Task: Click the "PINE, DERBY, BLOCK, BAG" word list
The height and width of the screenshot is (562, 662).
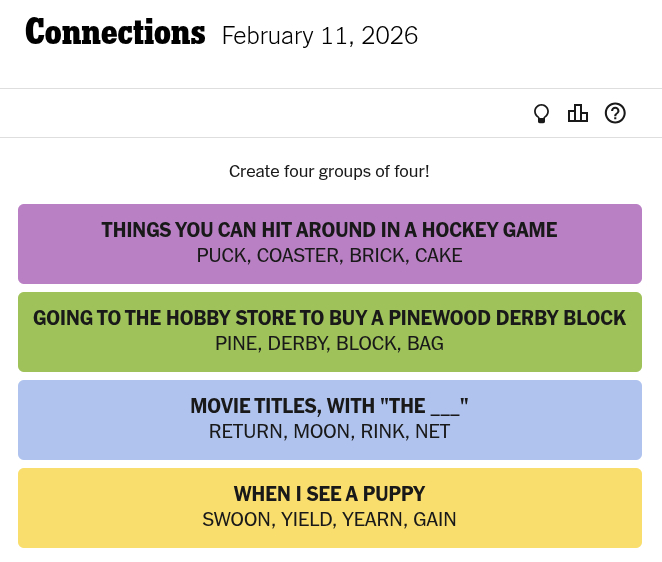Action: [x=329, y=344]
